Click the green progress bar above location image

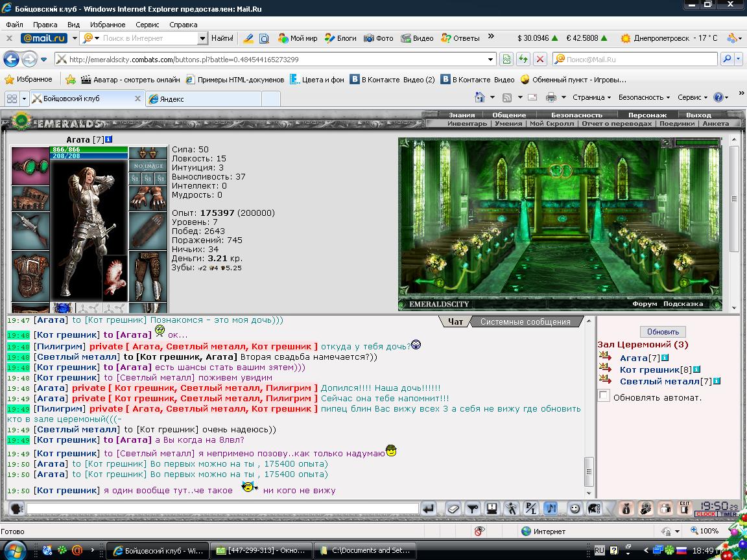point(696,143)
